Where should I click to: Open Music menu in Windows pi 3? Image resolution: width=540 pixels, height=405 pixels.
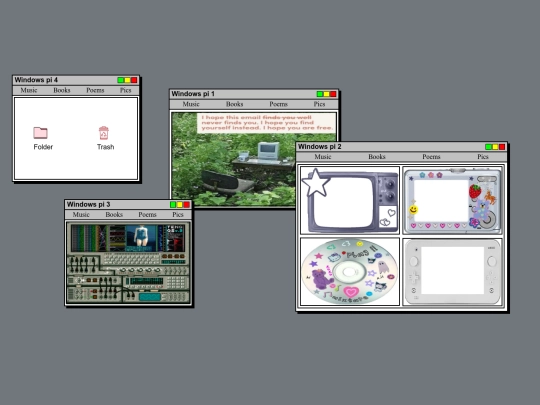click(81, 215)
